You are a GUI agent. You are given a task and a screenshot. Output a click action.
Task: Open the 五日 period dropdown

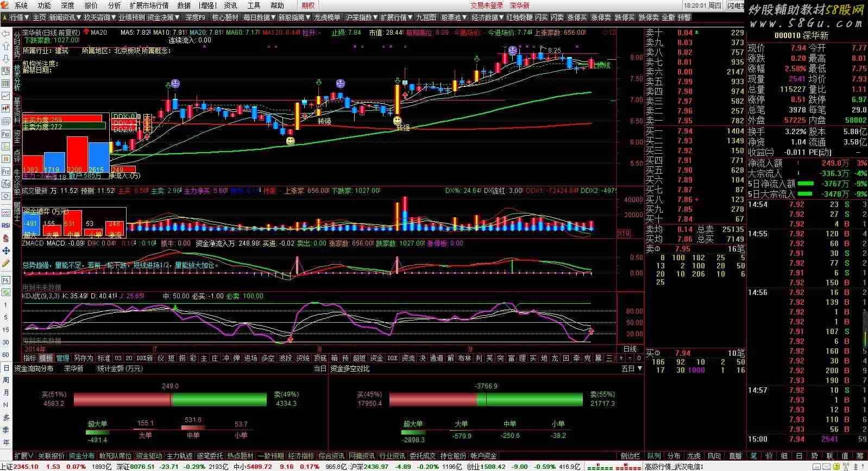(632, 368)
